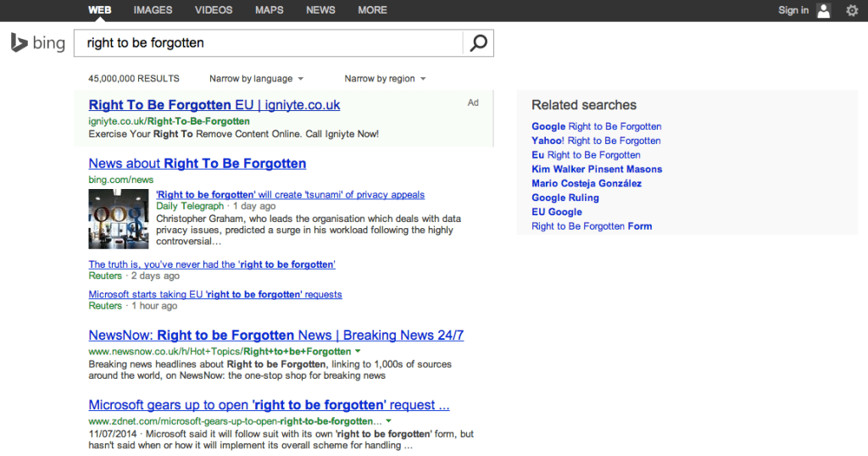868x456 pixels.
Task: Open 'Microsoft starts taking EU' requests article
Action: point(215,294)
